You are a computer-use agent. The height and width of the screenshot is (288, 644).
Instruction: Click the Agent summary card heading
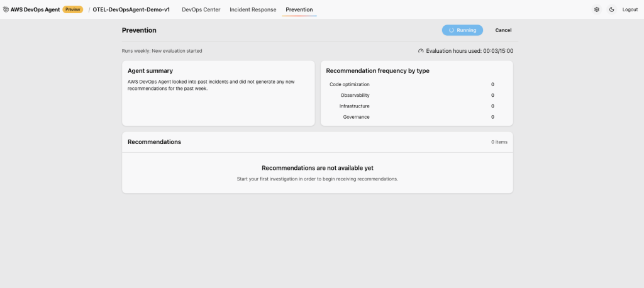point(150,71)
